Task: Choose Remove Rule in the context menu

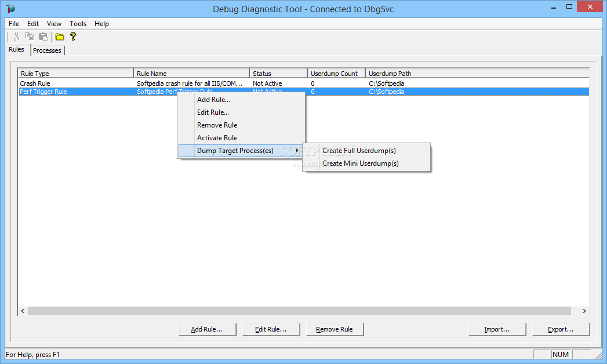Action: tap(242, 125)
